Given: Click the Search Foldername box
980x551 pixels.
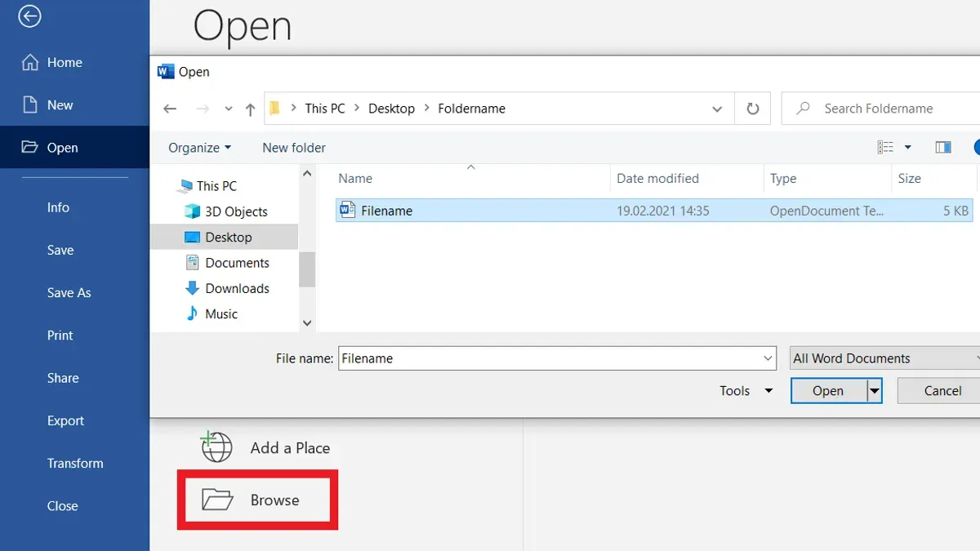Looking at the screenshot, I should click(x=880, y=109).
